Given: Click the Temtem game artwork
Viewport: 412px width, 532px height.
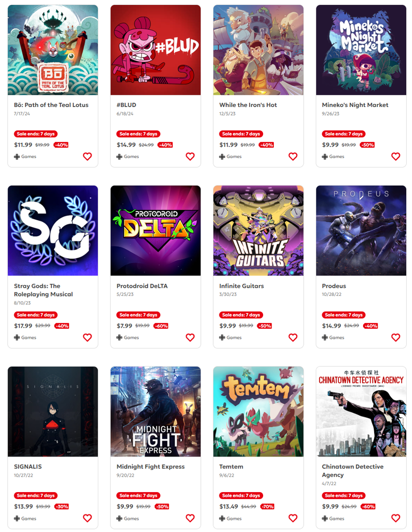Looking at the screenshot, I should (258, 411).
